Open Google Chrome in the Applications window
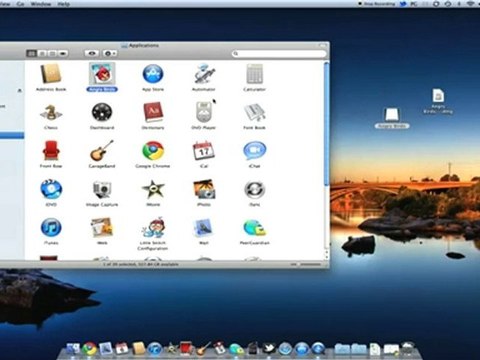Screen dimensions: 480x360 [153, 151]
